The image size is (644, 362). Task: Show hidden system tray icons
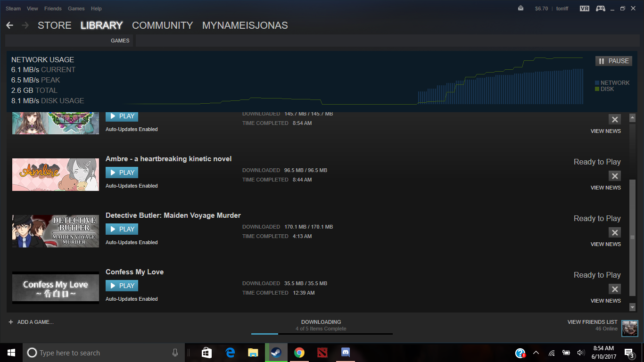pyautogui.click(x=536, y=353)
